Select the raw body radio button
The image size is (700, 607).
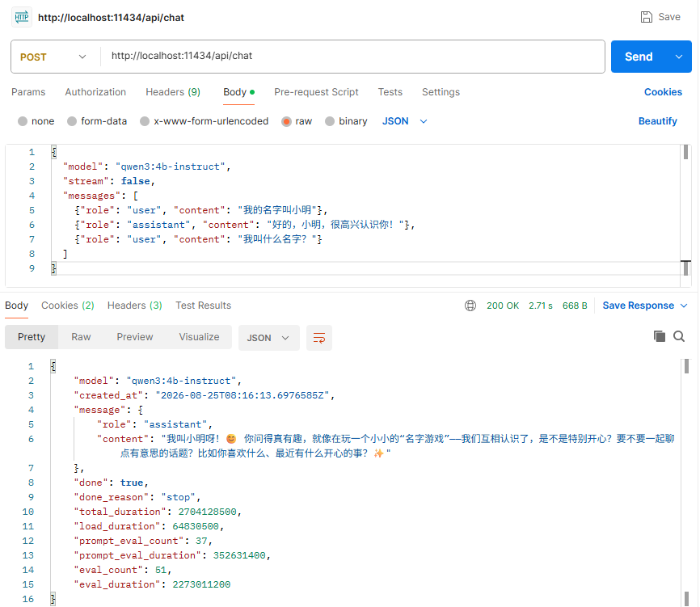click(x=286, y=121)
